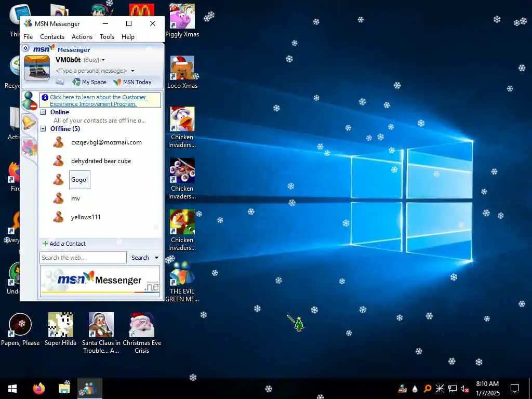532x399 pixels.
Task: Open the e-mail inbox envelope icon
Action: click(60, 82)
